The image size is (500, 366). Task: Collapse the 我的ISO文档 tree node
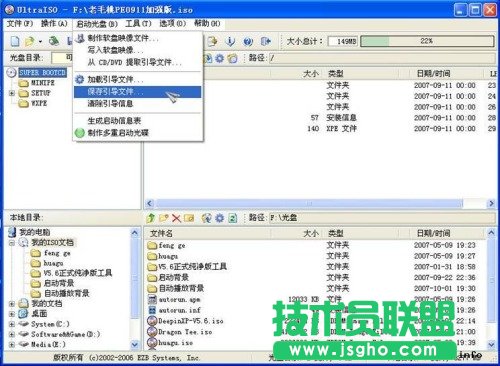pos(12,243)
